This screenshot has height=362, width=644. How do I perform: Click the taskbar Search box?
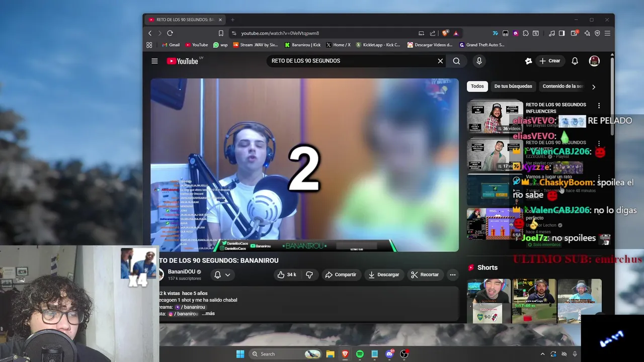[285, 354]
